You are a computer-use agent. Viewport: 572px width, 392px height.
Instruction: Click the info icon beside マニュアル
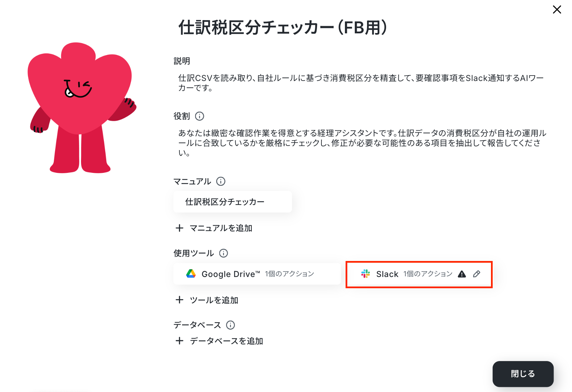(221, 181)
